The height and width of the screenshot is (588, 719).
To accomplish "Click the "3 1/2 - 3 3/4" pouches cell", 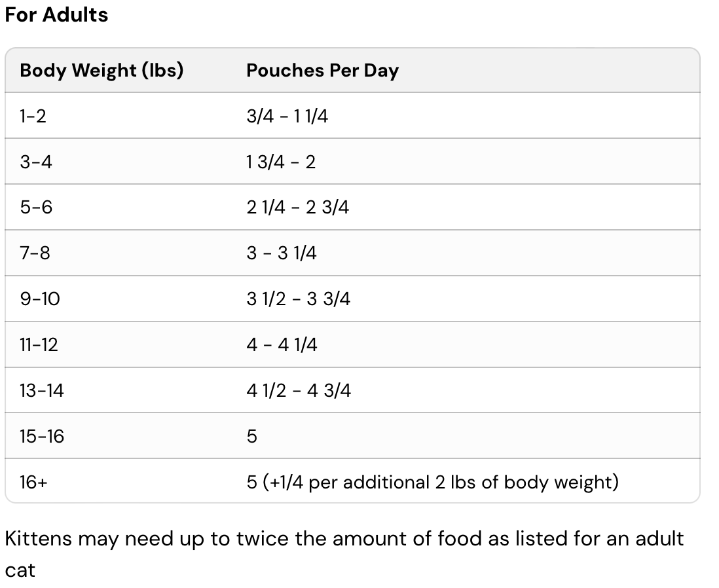I will (x=299, y=299).
